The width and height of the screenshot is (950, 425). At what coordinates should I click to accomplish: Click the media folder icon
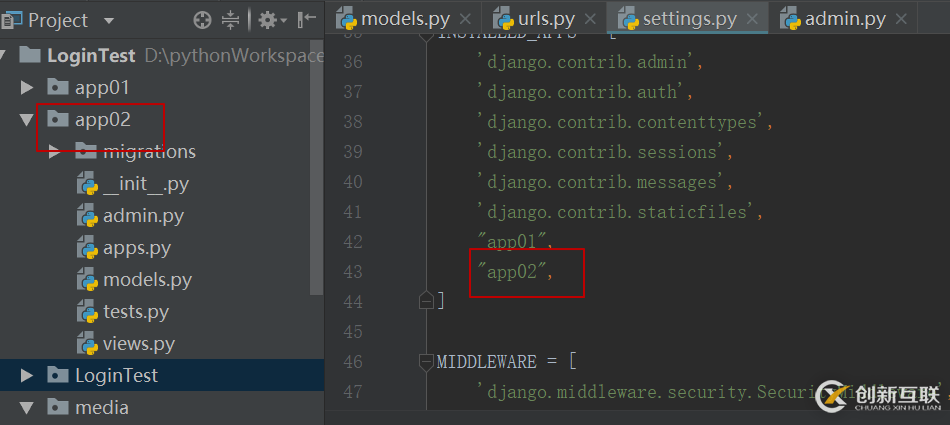coord(58,408)
